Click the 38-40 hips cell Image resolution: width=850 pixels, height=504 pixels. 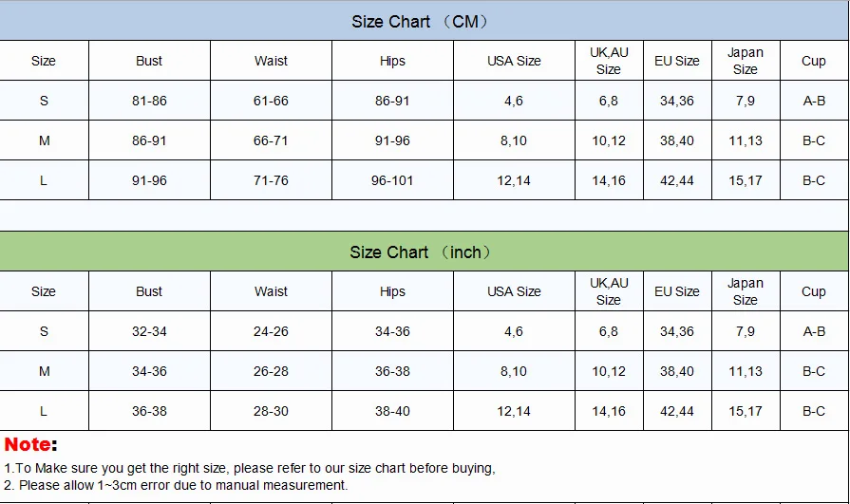[392, 411]
